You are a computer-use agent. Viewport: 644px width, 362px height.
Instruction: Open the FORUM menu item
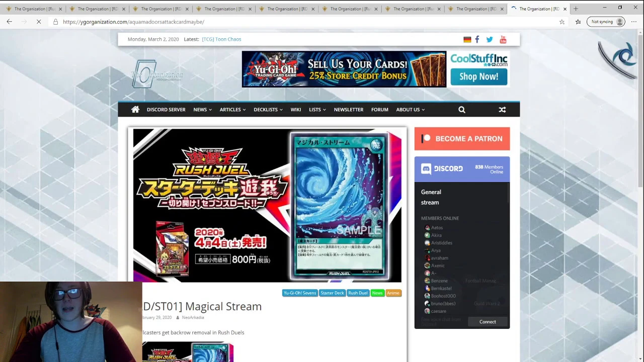click(379, 110)
